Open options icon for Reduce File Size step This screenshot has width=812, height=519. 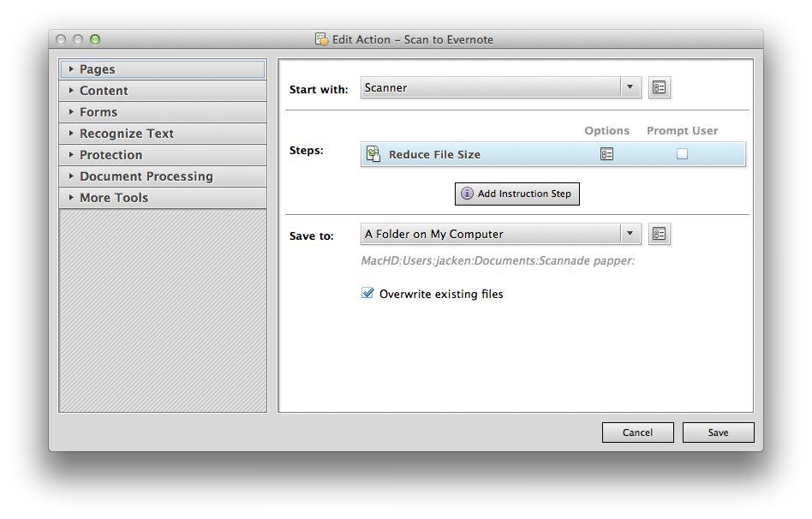pos(606,154)
